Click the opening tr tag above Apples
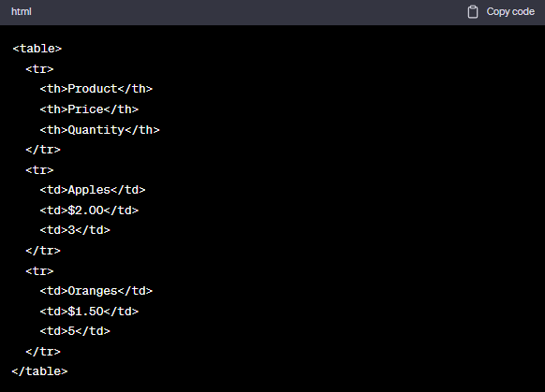 click(39, 170)
